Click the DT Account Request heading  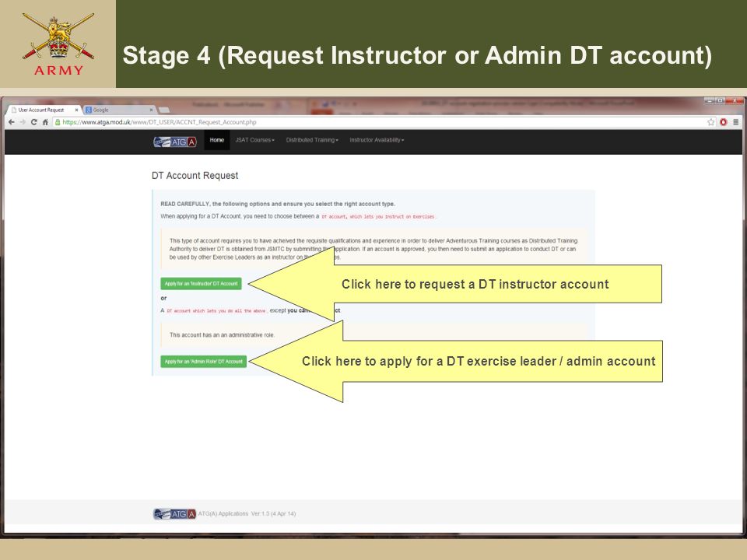point(195,175)
